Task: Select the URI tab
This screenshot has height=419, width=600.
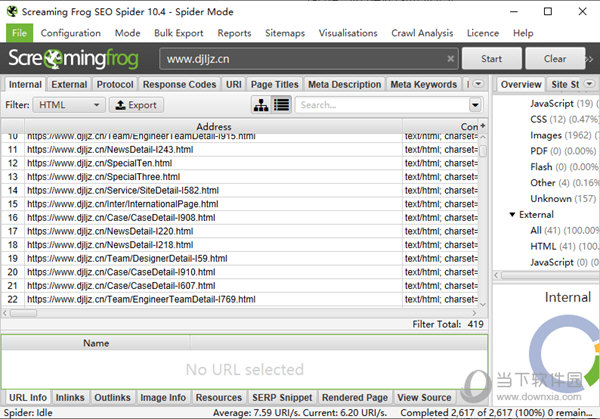Action: tap(233, 84)
